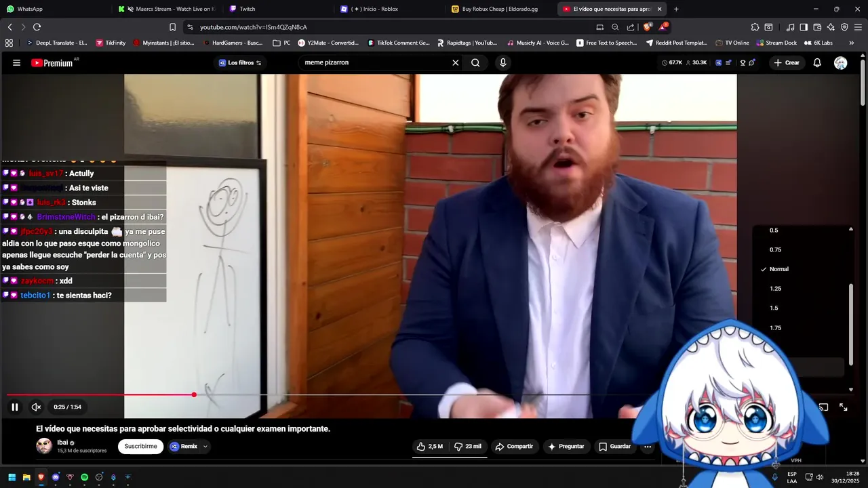Select 1.75 playback speed
Image resolution: width=868 pixels, height=488 pixels.
[x=775, y=328]
